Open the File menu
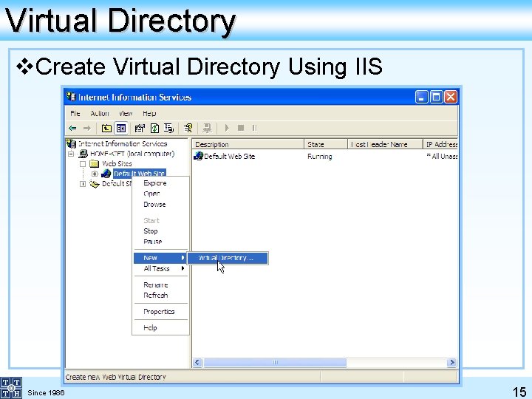The image size is (532, 399). point(75,113)
